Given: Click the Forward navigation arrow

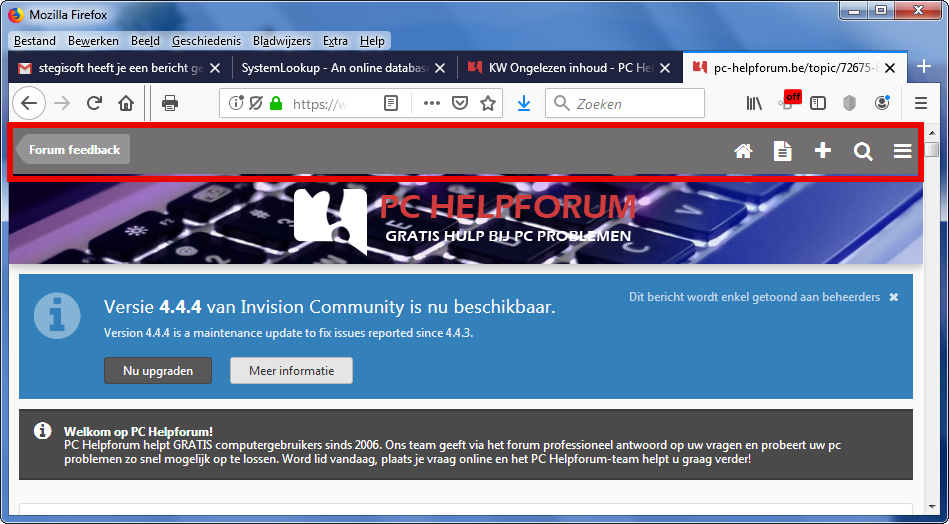Looking at the screenshot, I should tap(62, 103).
